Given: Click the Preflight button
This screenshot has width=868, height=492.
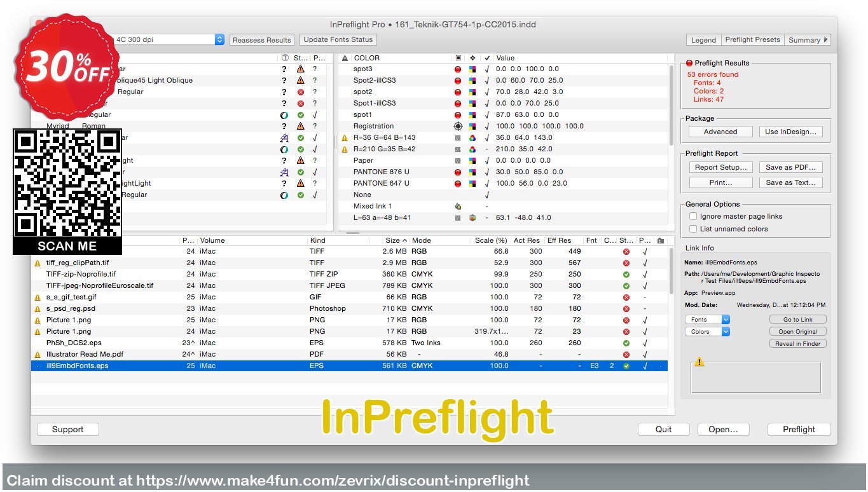Looking at the screenshot, I should point(799,429).
